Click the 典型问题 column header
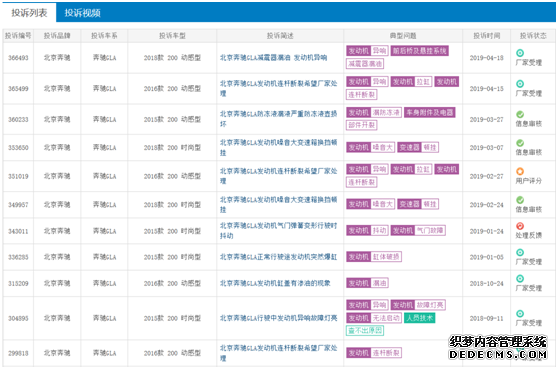The height and width of the screenshot is (369, 558). 403,36
